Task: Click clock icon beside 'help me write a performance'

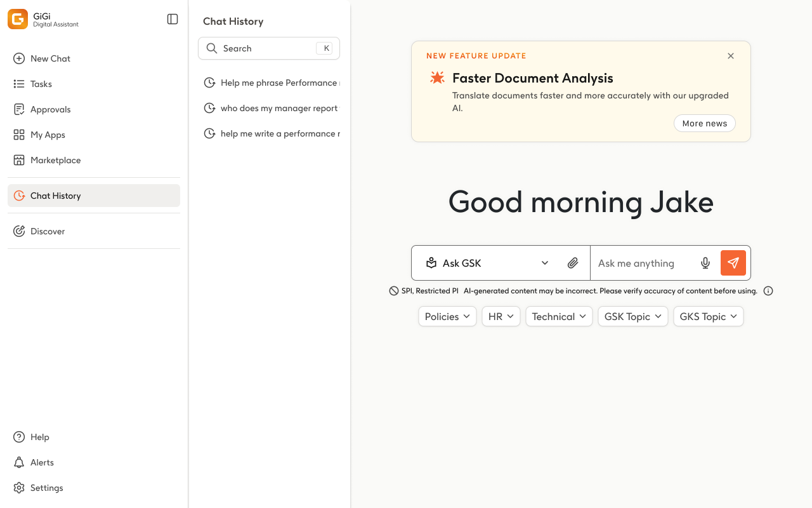Action: tap(209, 133)
